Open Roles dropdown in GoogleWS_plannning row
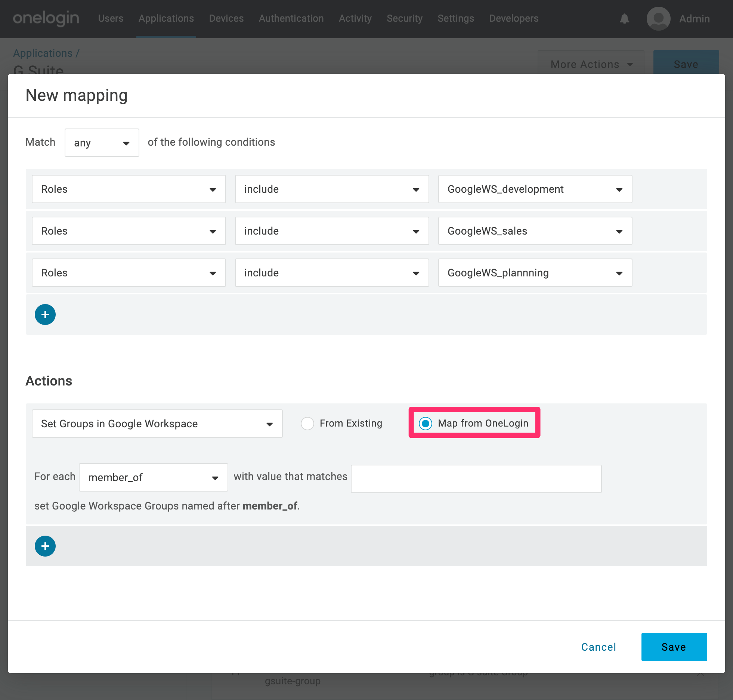The height and width of the screenshot is (700, 733). (129, 273)
